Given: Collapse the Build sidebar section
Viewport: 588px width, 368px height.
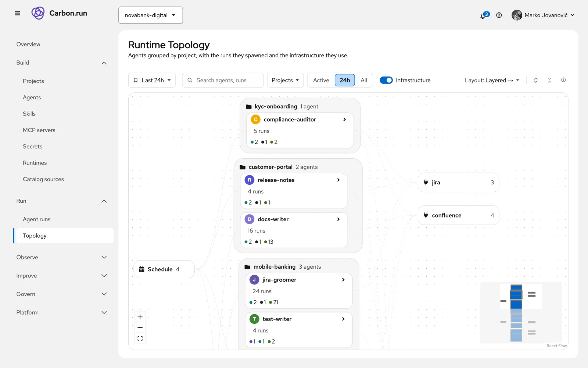Looking at the screenshot, I should pyautogui.click(x=62, y=63).
